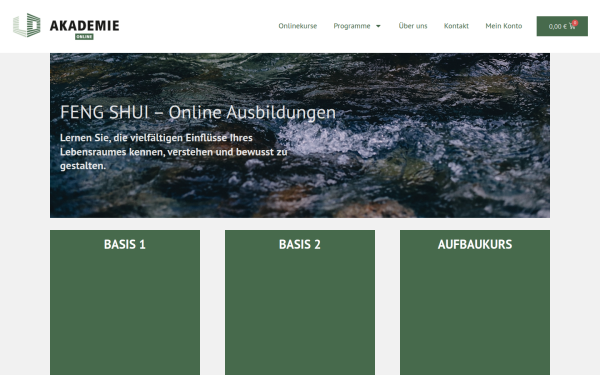Image resolution: width=600 pixels, height=375 pixels.
Task: Click the river water hero banner image
Action: coord(300,135)
